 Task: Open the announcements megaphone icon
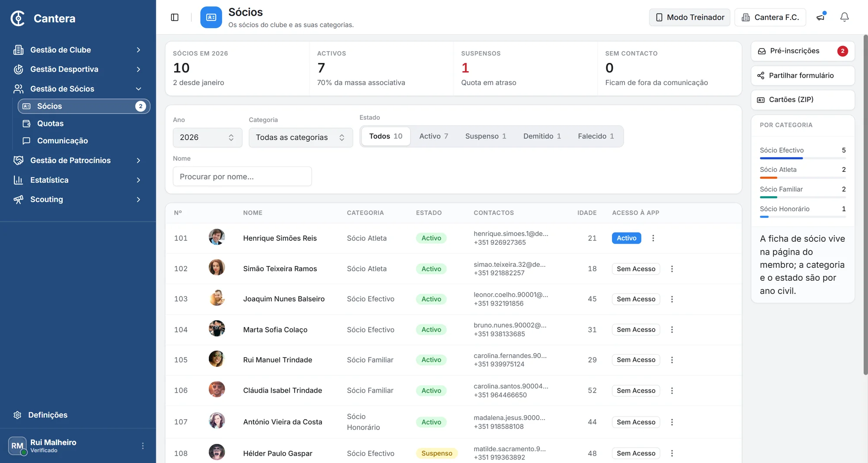point(821,17)
